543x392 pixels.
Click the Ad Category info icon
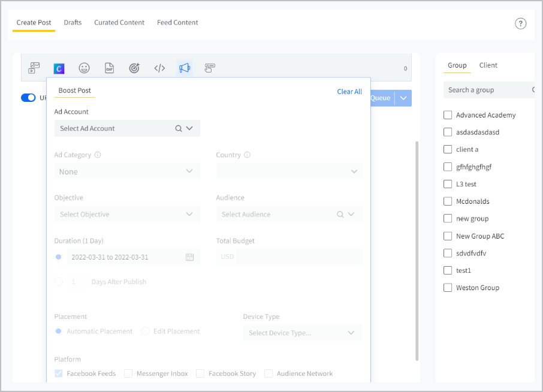(98, 155)
